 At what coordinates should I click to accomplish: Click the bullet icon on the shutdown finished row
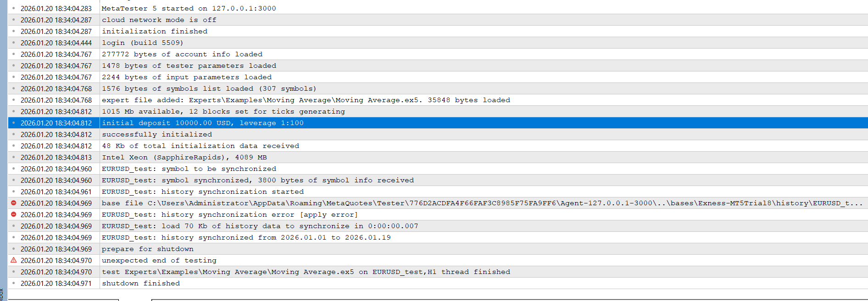coord(14,283)
